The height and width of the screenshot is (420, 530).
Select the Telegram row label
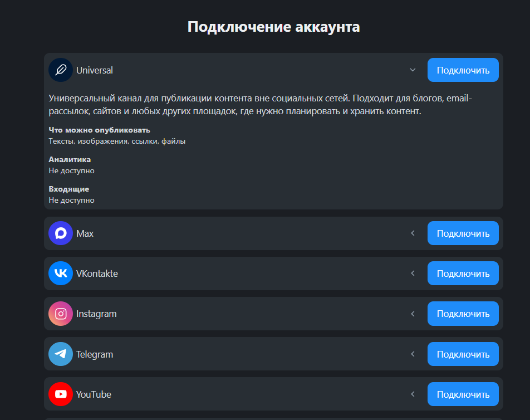(95, 354)
